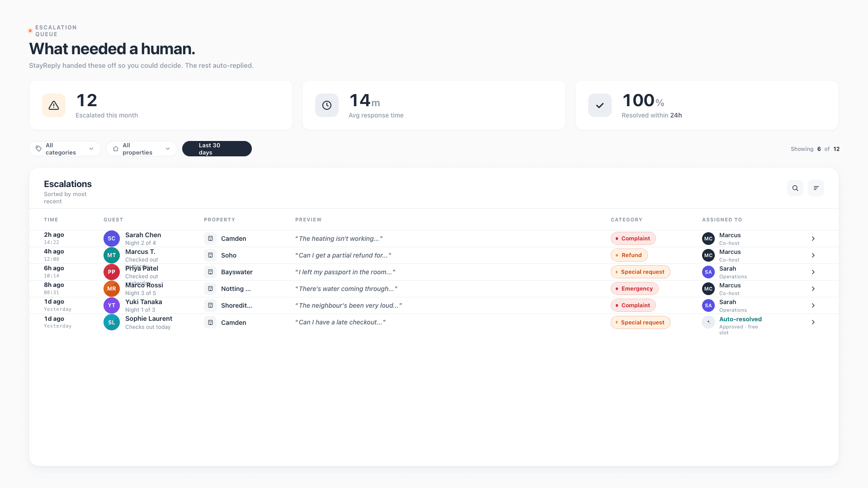
Task: Click the building icon beside Shoredit...
Action: pos(210,305)
